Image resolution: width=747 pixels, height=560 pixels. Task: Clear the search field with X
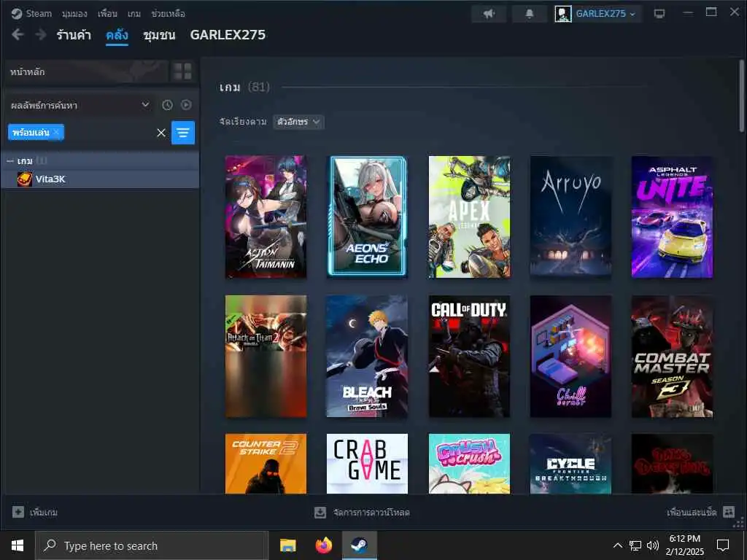[x=161, y=133]
